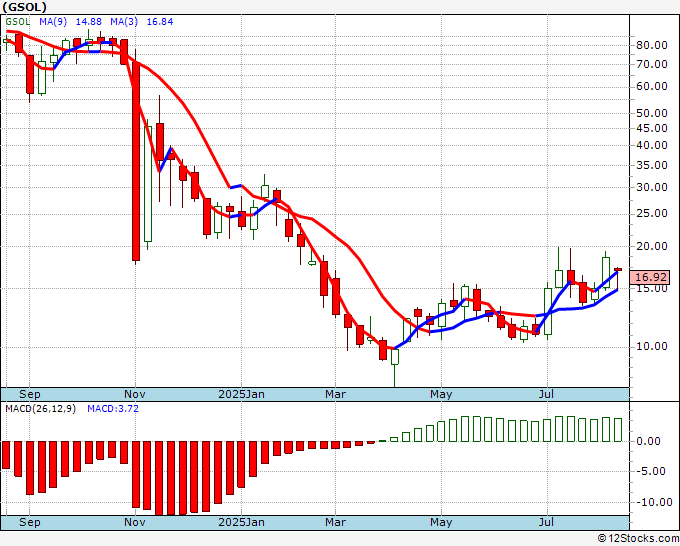The height and width of the screenshot is (546, 680).
Task: Click the (GSOL) chart title
Action: (24, 7)
